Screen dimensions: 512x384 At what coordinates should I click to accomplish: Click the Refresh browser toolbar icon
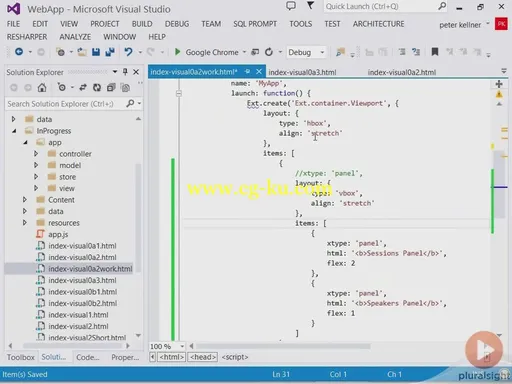point(269,52)
